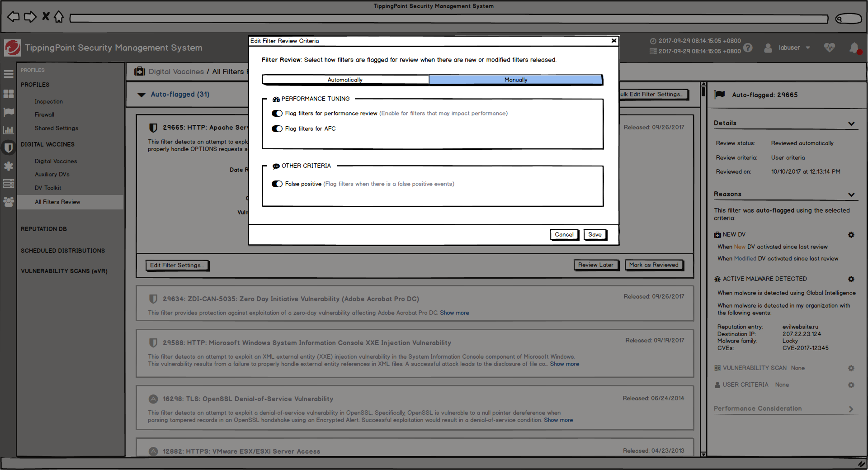Collapse the Details section chevron
Image resolution: width=868 pixels, height=470 pixels.
point(851,123)
